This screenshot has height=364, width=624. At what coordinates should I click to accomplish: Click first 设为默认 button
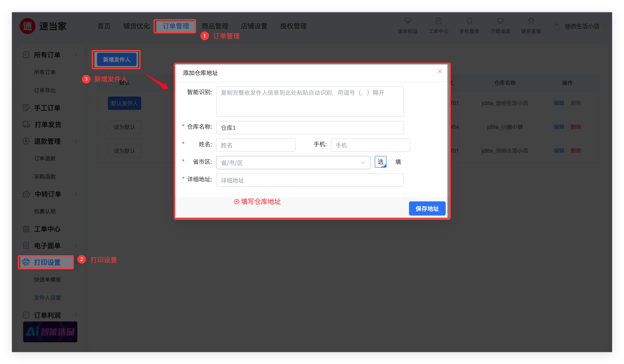click(x=124, y=127)
